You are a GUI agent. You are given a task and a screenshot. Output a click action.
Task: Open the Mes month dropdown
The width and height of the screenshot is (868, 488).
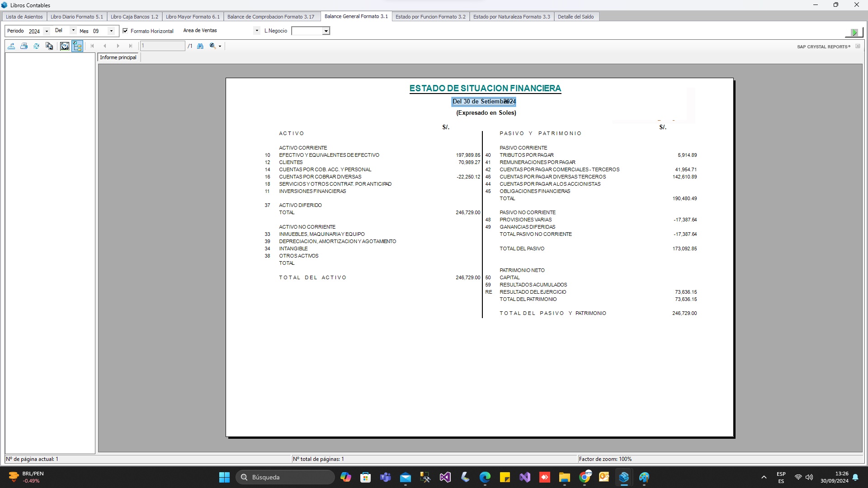111,31
